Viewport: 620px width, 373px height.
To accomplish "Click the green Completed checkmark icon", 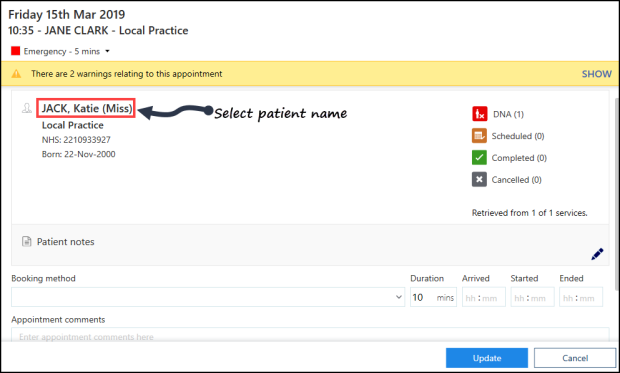I will coord(479,157).
